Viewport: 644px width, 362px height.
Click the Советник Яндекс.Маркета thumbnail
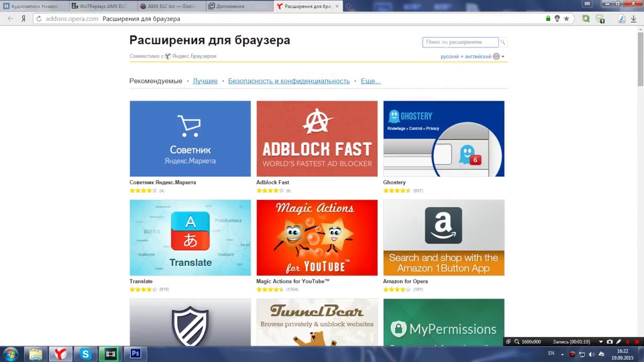190,139
